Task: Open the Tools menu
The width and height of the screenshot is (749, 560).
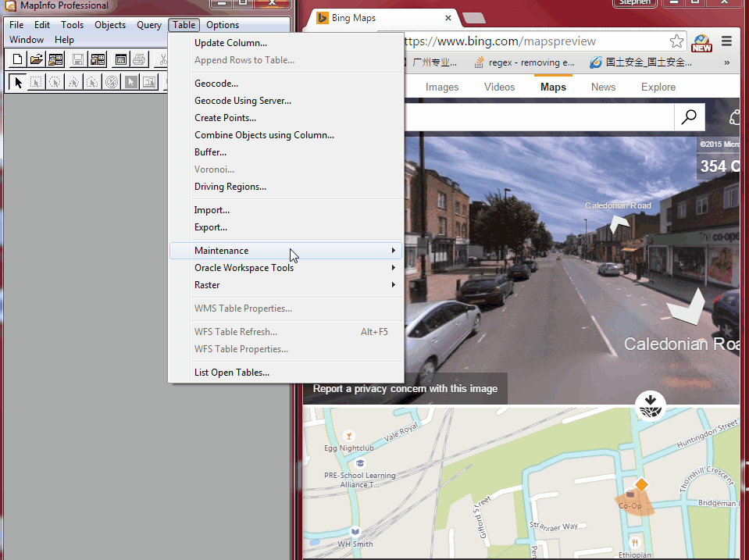Action: point(72,25)
